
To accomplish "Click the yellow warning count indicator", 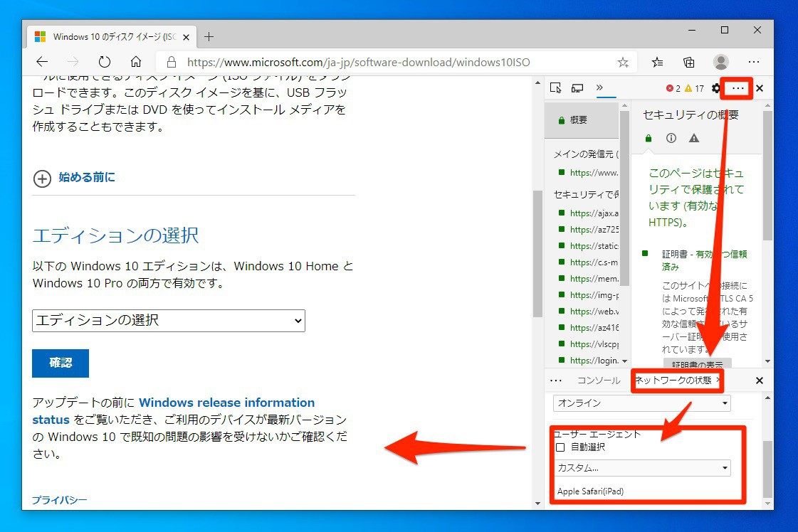I will click(x=694, y=88).
